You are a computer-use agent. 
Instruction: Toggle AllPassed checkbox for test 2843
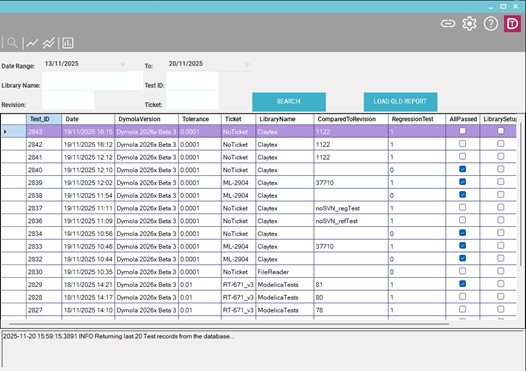click(x=463, y=131)
